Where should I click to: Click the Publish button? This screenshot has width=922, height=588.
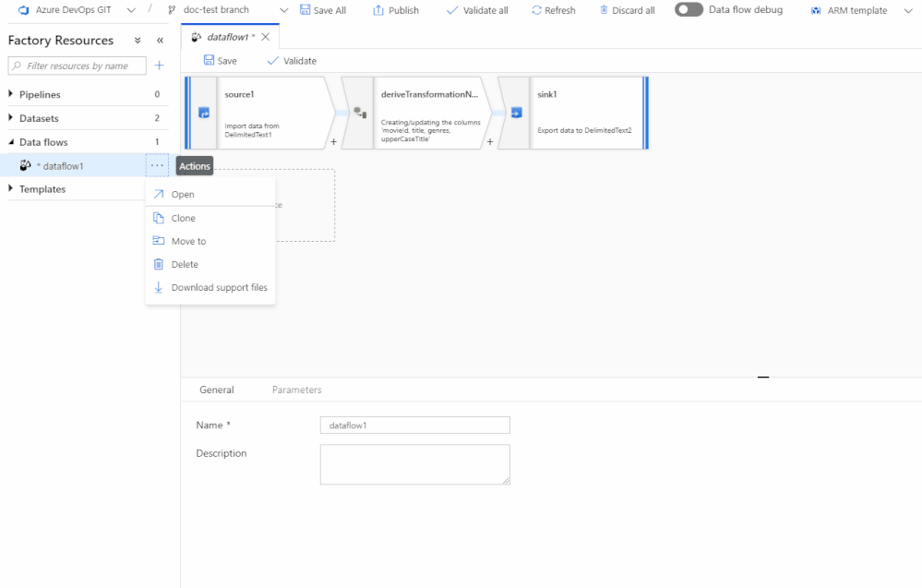(x=396, y=10)
